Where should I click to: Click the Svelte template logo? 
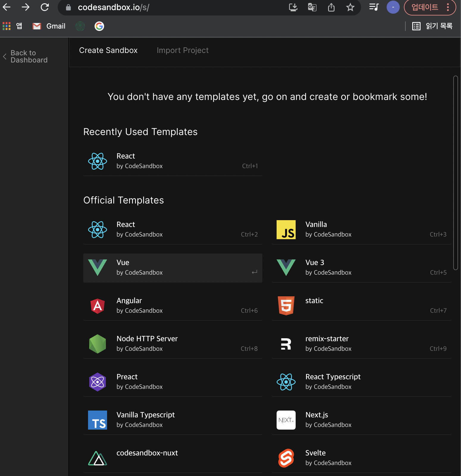coord(286,458)
